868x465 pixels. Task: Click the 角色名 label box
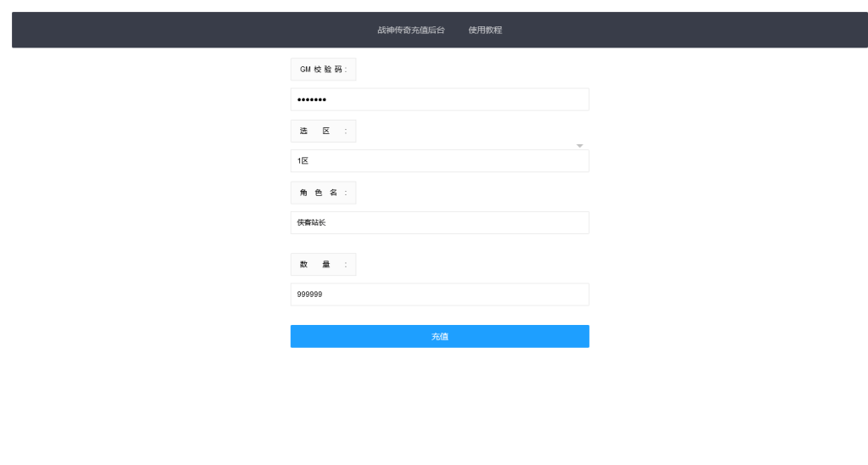coord(323,193)
